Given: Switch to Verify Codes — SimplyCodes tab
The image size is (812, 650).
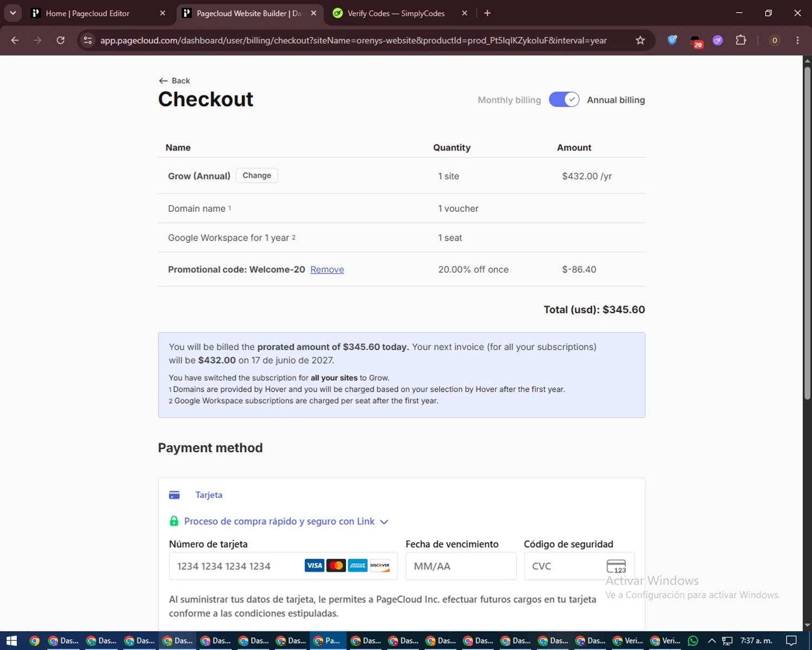Looking at the screenshot, I should (401, 13).
